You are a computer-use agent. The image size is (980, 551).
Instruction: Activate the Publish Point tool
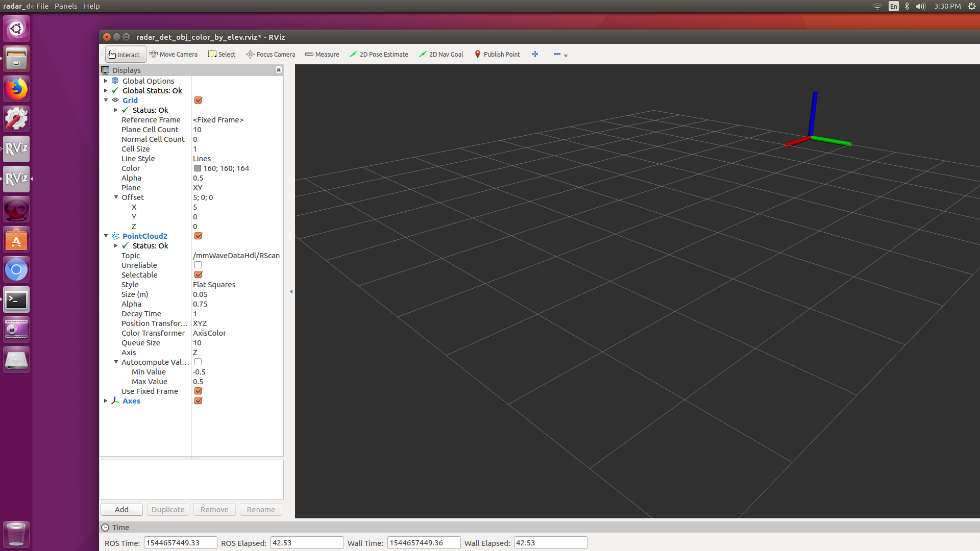click(x=497, y=55)
